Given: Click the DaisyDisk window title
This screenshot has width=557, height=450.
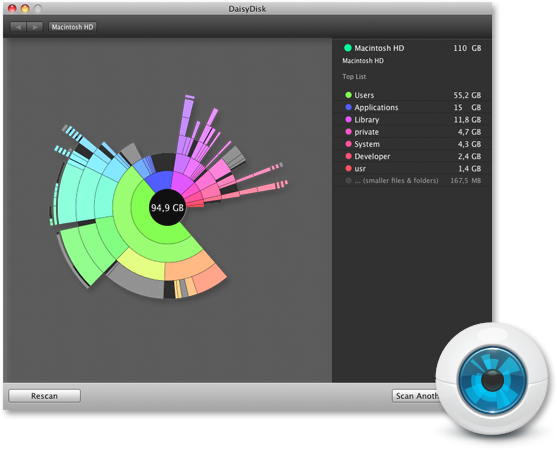Looking at the screenshot, I should click(x=247, y=9).
